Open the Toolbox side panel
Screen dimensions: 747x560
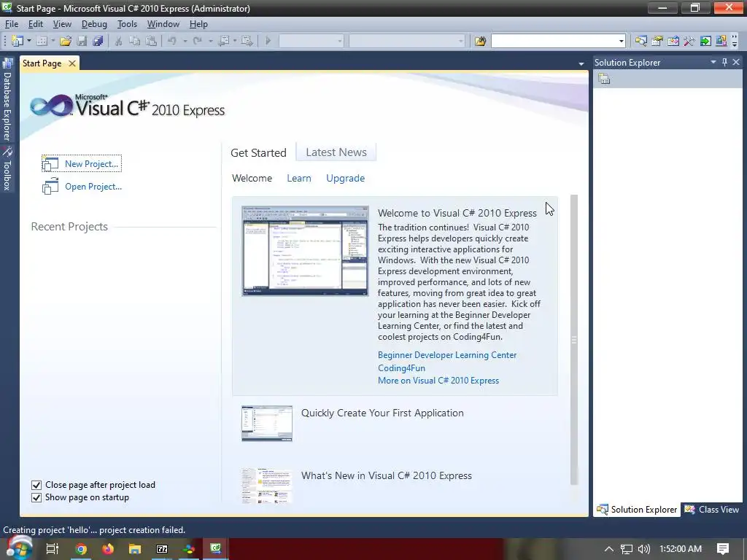7,168
